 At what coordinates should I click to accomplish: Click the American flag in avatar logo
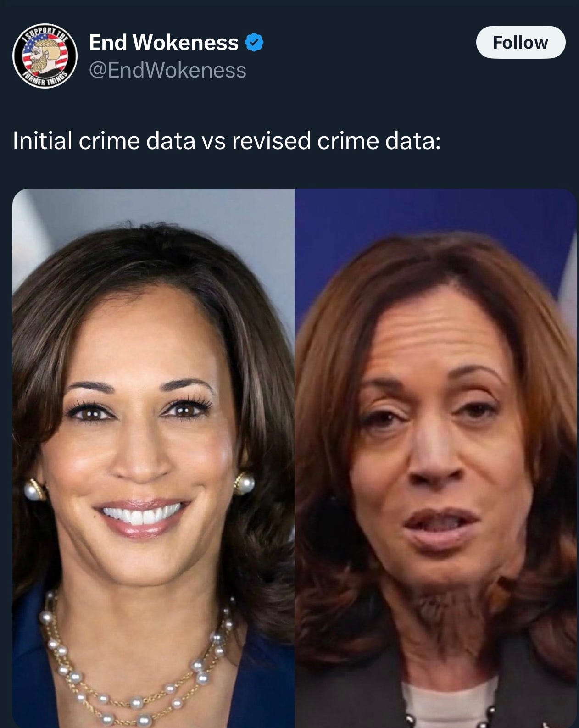32,55
